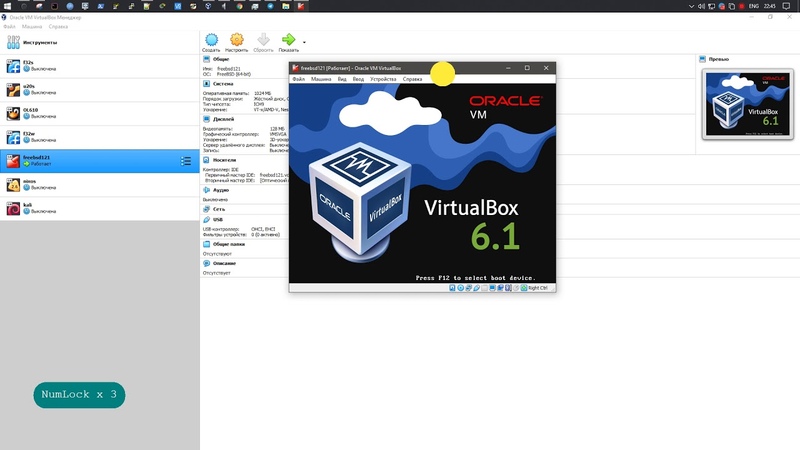Click the green mouse integration status icon
The width and height of the screenshot is (800, 450).
click(524, 288)
